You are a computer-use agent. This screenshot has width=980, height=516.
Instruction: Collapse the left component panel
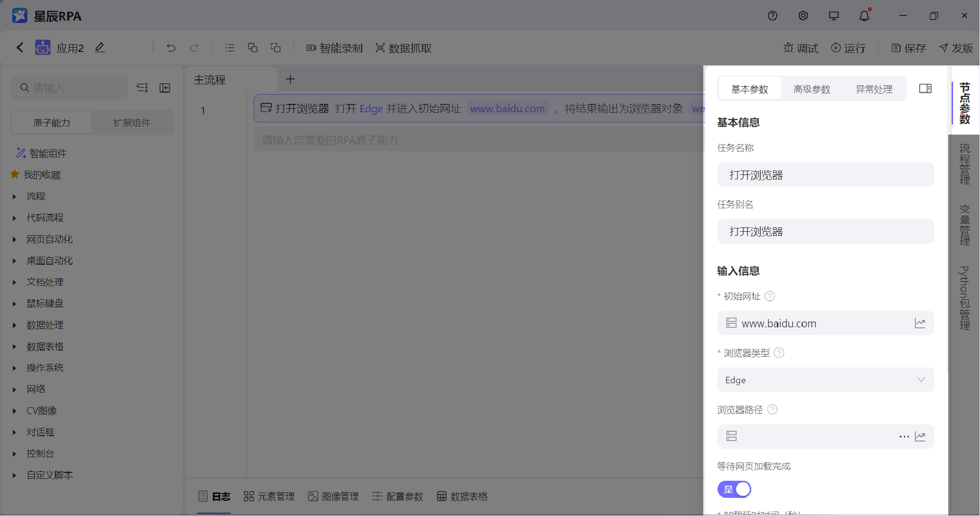165,87
